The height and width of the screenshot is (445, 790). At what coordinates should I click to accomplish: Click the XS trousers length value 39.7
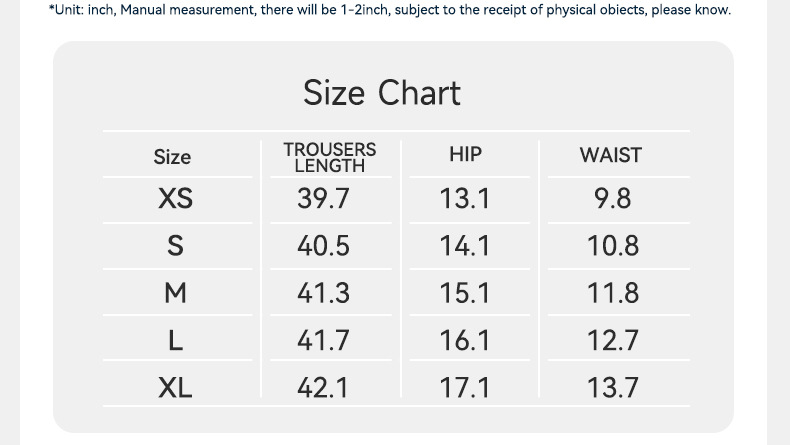coord(323,199)
